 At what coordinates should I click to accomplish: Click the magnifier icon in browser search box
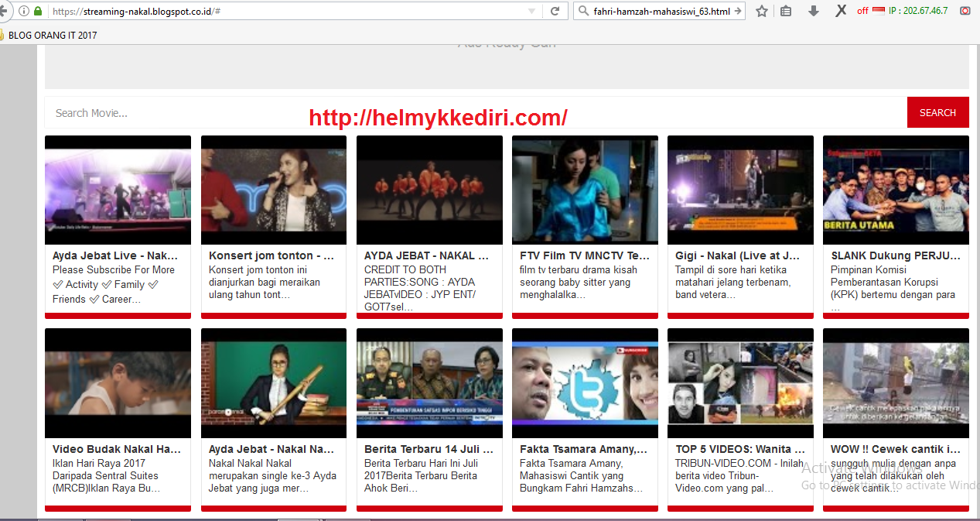coord(582,11)
